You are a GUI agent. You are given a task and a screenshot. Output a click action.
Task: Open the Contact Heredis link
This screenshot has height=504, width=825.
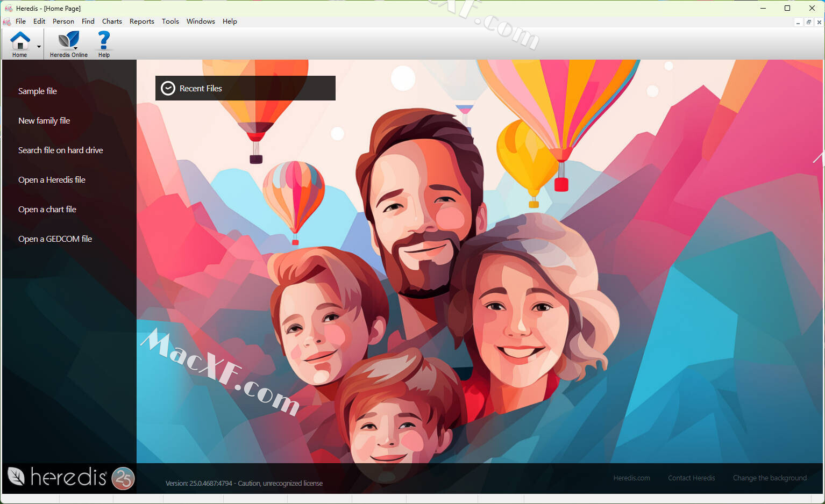(691, 478)
